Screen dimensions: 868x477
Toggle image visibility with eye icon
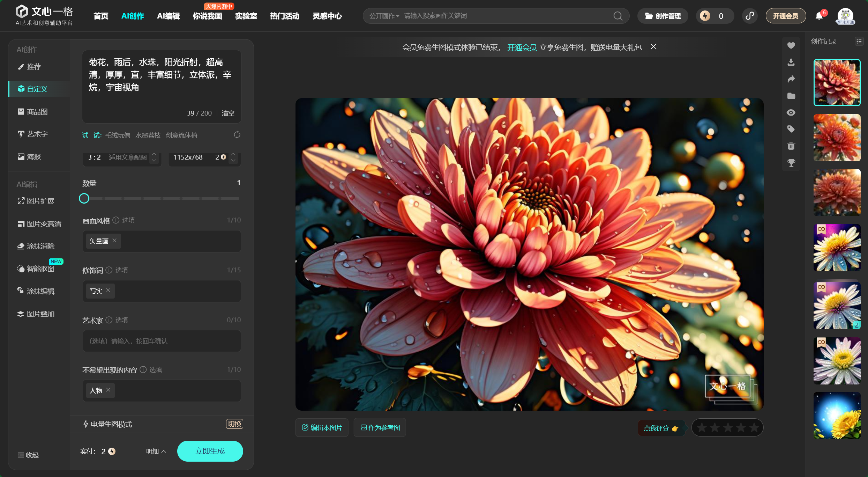pyautogui.click(x=791, y=112)
